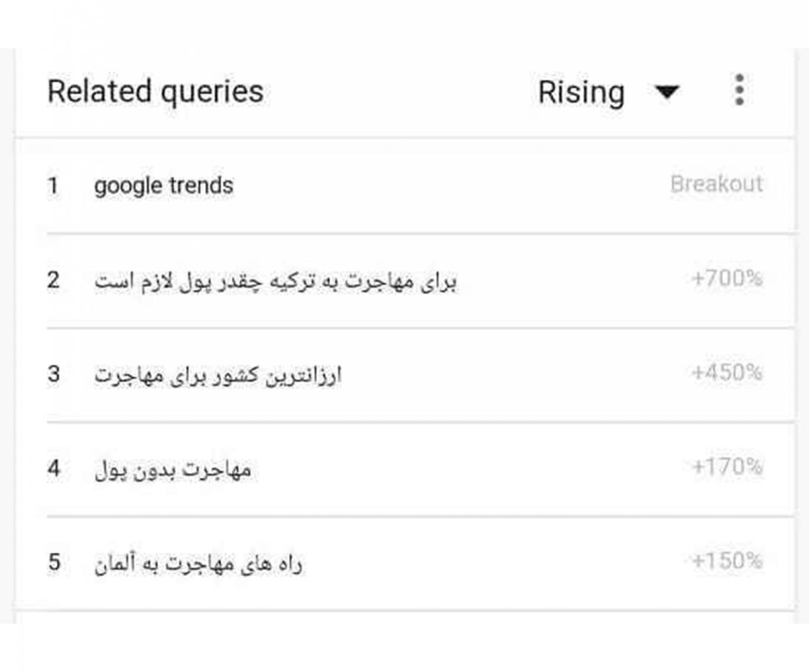Click the +170% growth value
This screenshot has width=809, height=672.
pyautogui.click(x=727, y=467)
